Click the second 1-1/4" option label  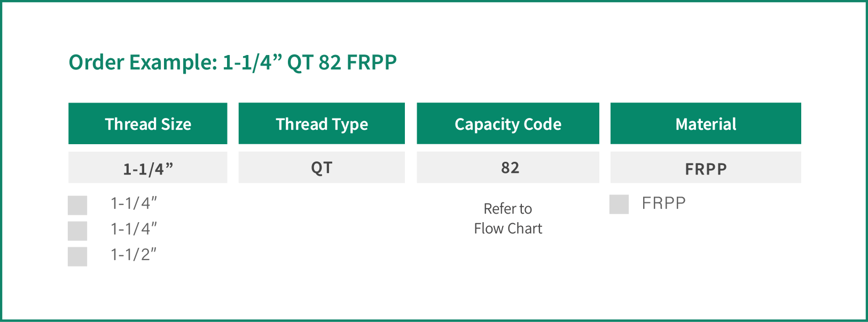134,229
